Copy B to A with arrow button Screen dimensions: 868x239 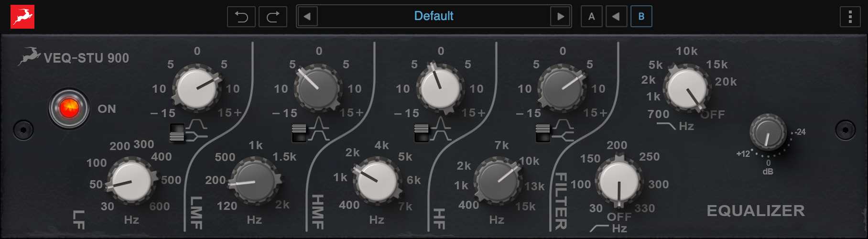[616, 17]
